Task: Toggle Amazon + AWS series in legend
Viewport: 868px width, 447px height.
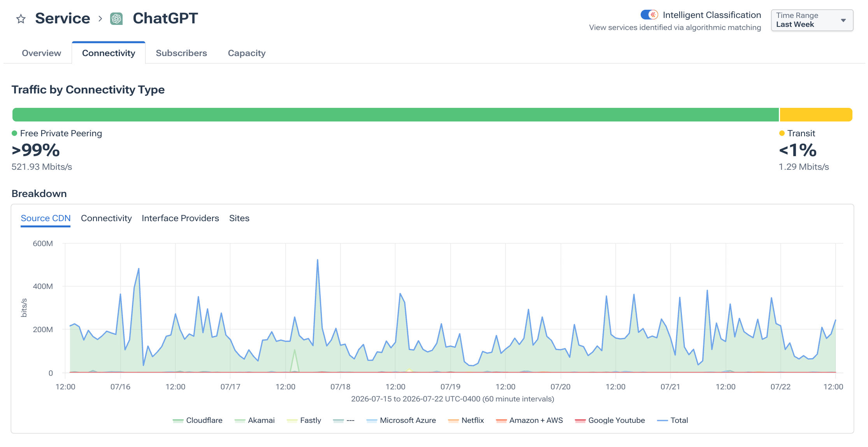Action: tap(529, 420)
